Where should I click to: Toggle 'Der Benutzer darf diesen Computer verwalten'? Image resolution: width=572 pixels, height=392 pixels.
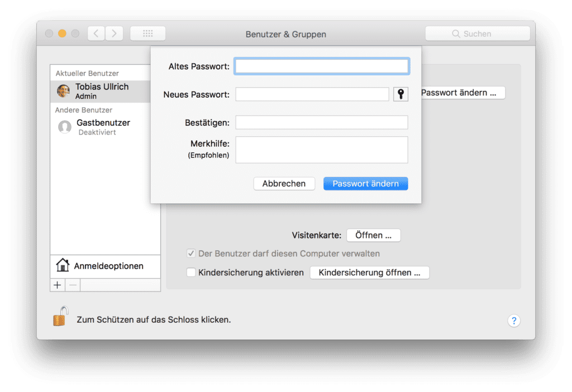191,254
